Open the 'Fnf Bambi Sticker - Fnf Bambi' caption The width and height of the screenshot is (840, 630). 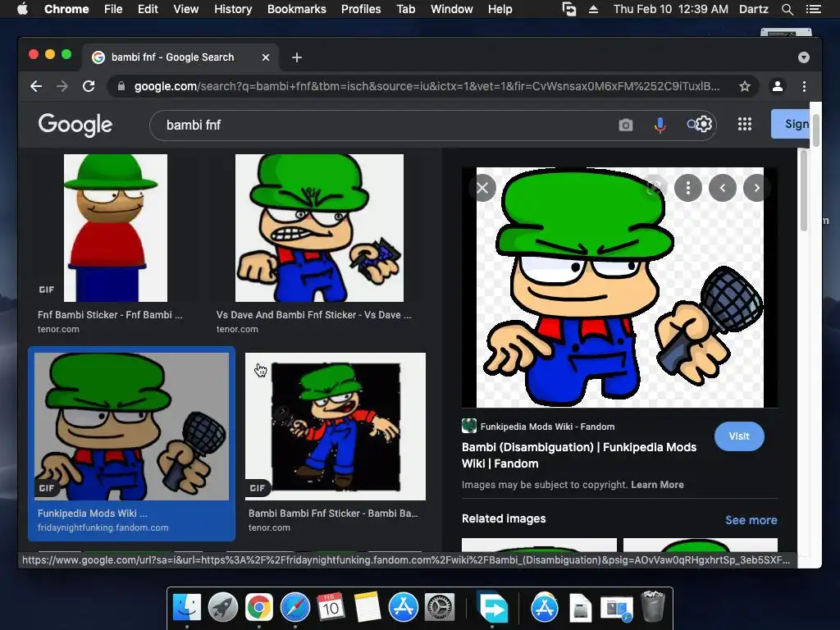pos(111,315)
